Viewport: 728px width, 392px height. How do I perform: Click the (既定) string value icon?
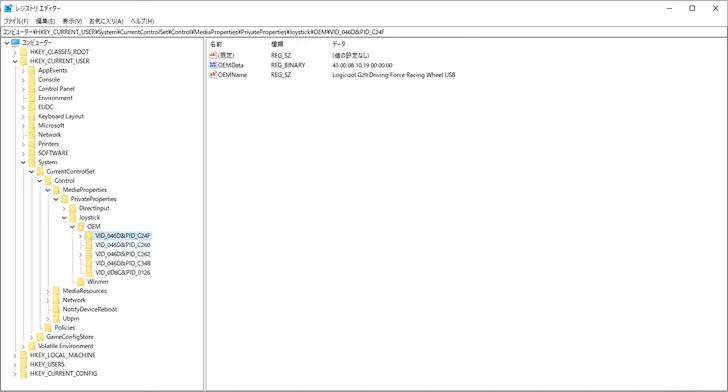click(213, 55)
